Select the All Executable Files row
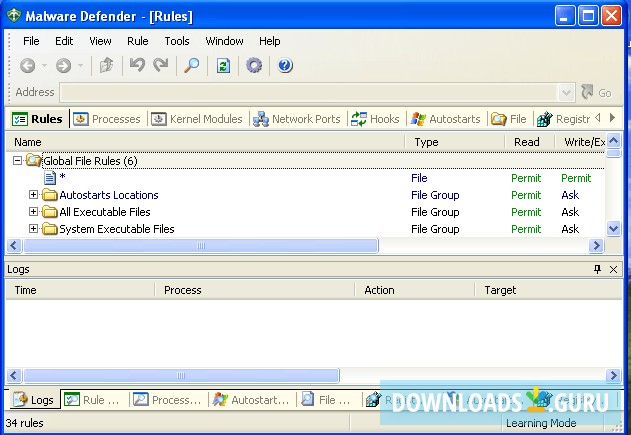631x435 pixels. pyautogui.click(x=306, y=212)
